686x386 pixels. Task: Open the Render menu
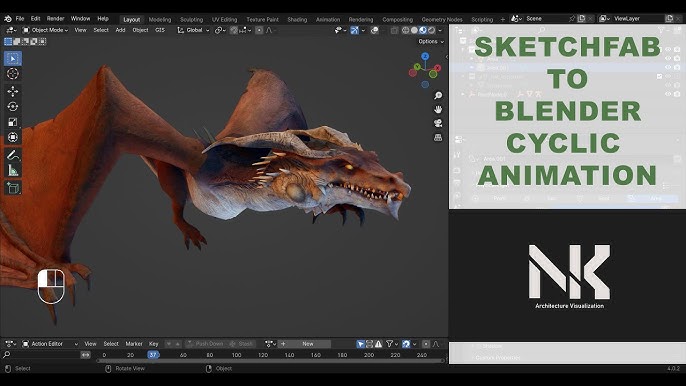coord(56,19)
